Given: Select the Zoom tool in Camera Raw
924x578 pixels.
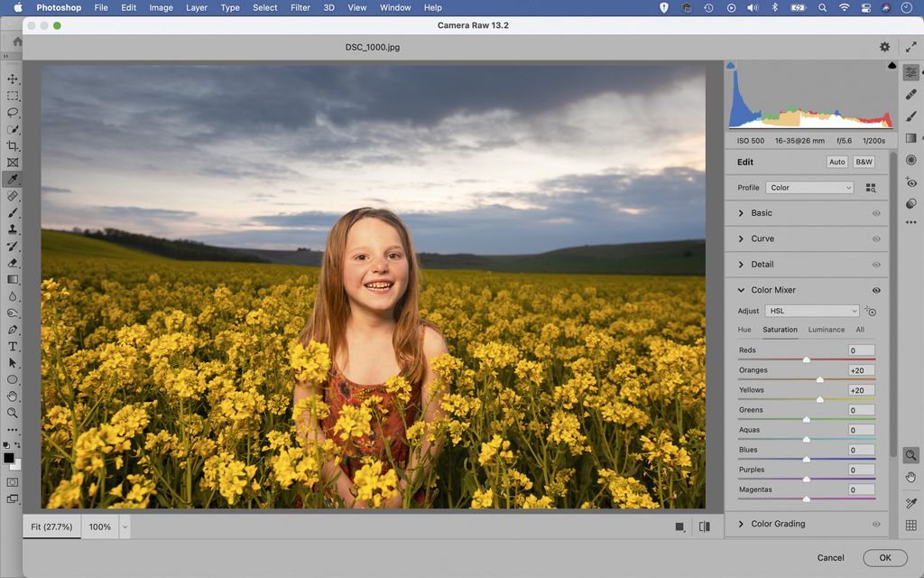Looking at the screenshot, I should pyautogui.click(x=911, y=455).
